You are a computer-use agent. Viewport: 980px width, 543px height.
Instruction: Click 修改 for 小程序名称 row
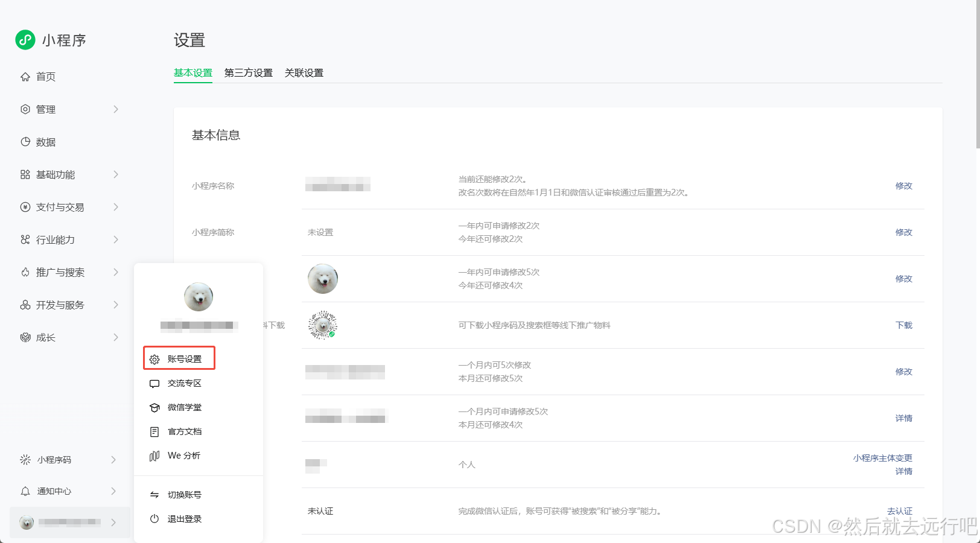[904, 186]
